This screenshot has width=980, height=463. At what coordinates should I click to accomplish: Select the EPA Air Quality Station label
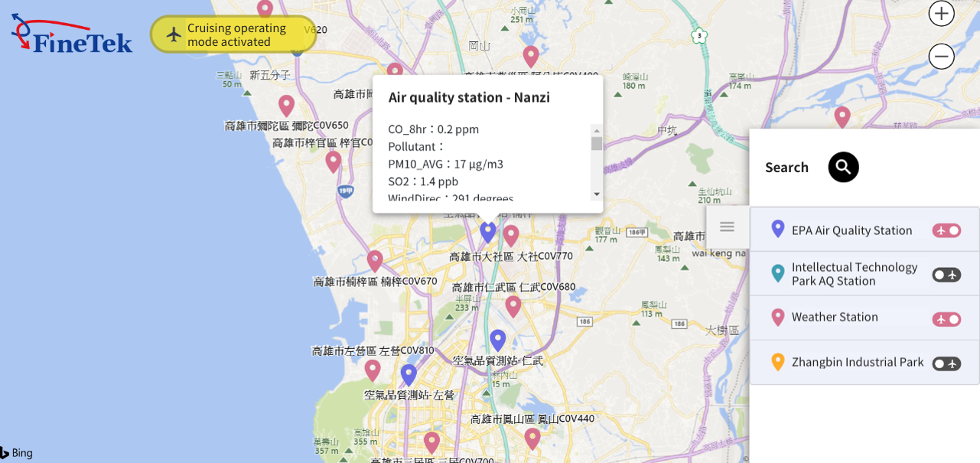(x=851, y=230)
